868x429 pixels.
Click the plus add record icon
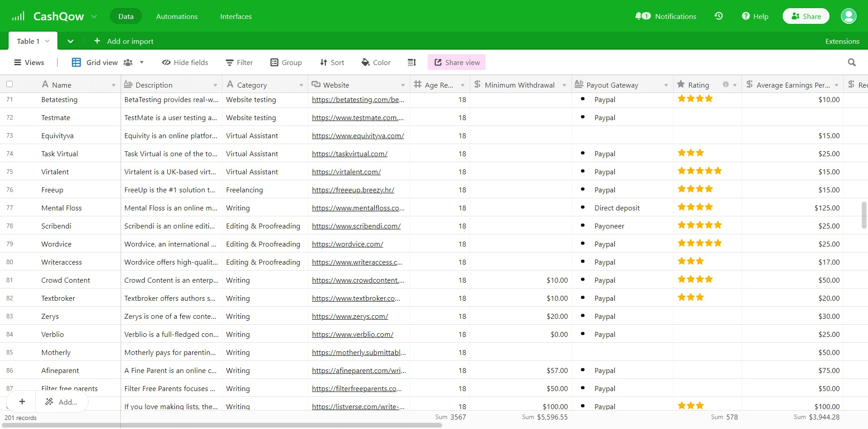[22, 401]
